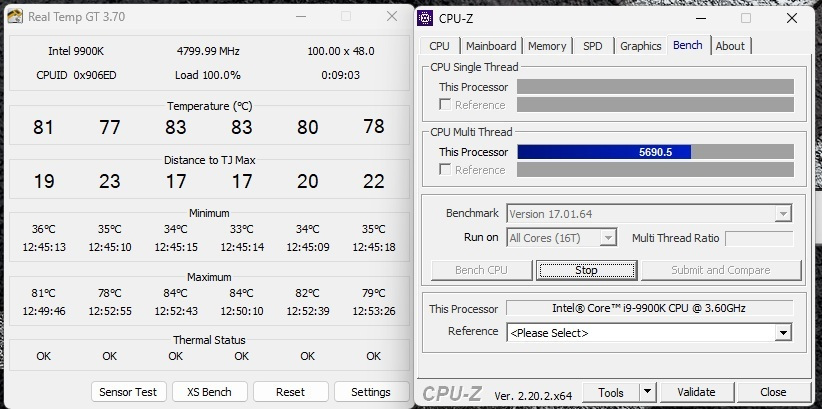Click the minimum time 12:45:13
This screenshot has height=409, width=822.
pyautogui.click(x=44, y=247)
